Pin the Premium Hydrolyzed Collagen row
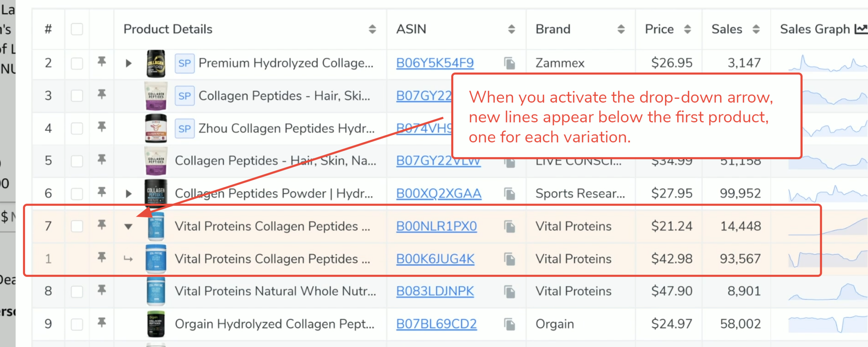Viewport: 868px width, 347px height. click(x=101, y=62)
